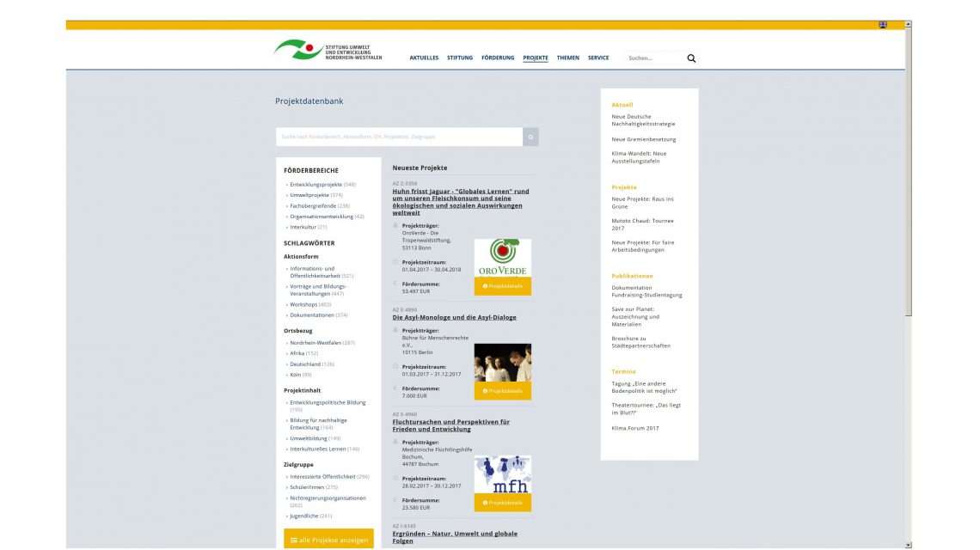Open 'Neue Gremienbesetzung' news link

click(x=644, y=139)
